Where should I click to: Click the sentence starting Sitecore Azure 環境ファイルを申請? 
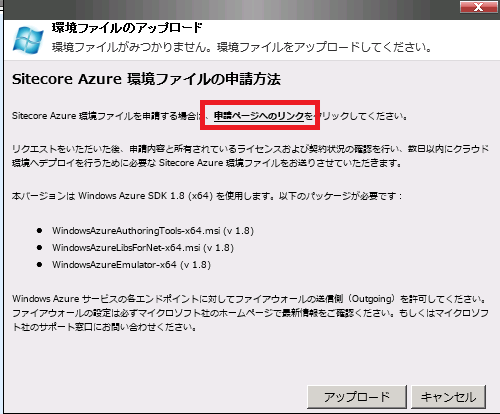[210, 116]
